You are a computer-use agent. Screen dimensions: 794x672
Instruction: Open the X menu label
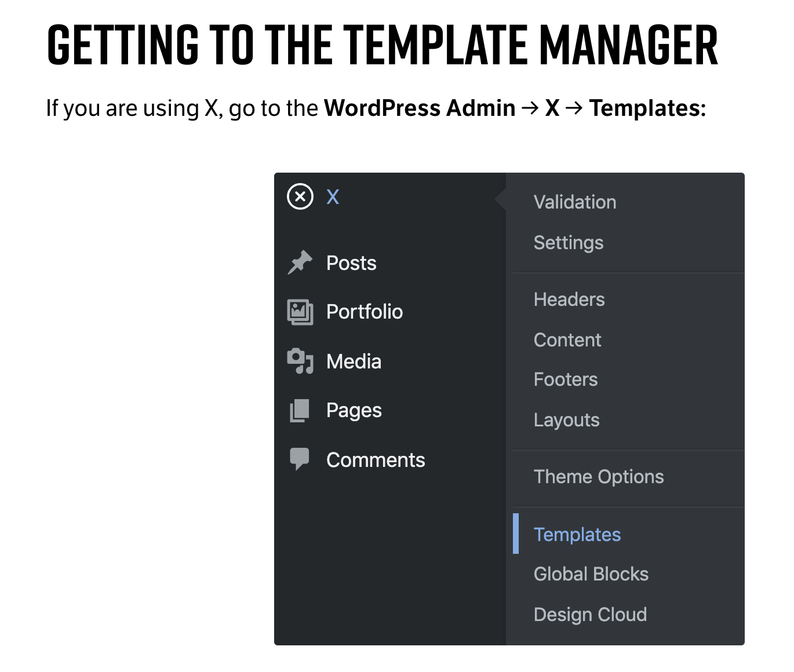point(333,197)
